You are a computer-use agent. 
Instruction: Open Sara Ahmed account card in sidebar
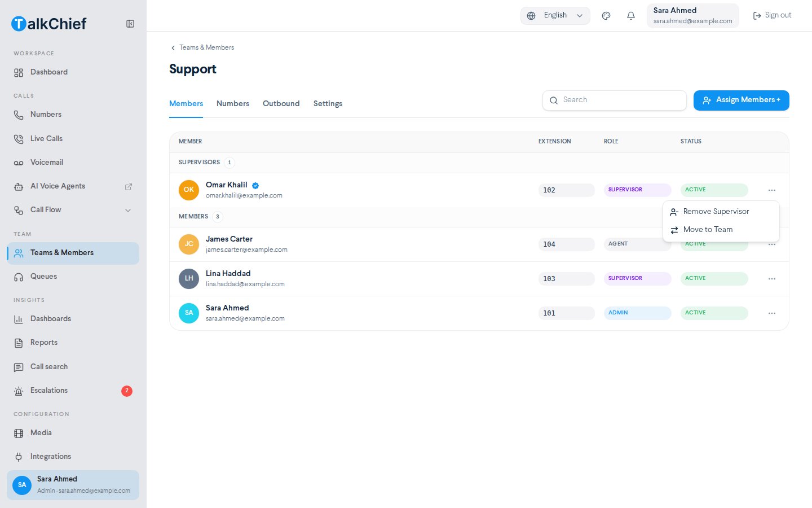click(x=73, y=485)
